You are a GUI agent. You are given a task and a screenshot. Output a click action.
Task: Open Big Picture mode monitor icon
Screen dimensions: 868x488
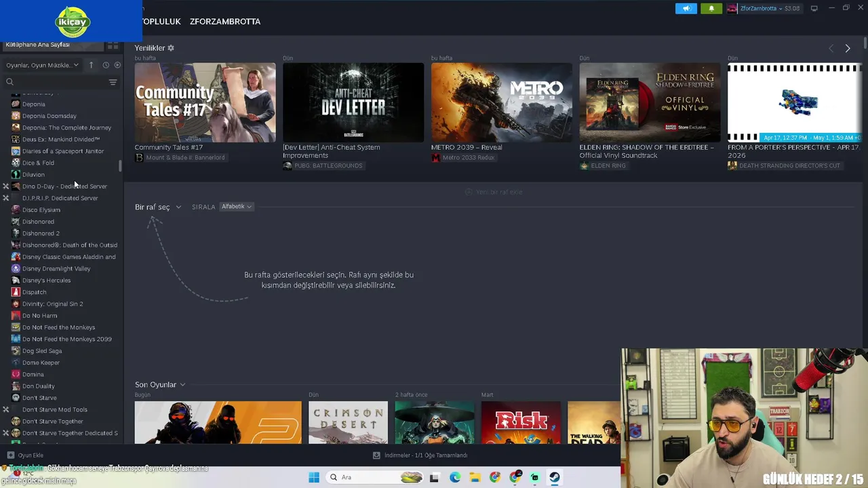tap(814, 8)
